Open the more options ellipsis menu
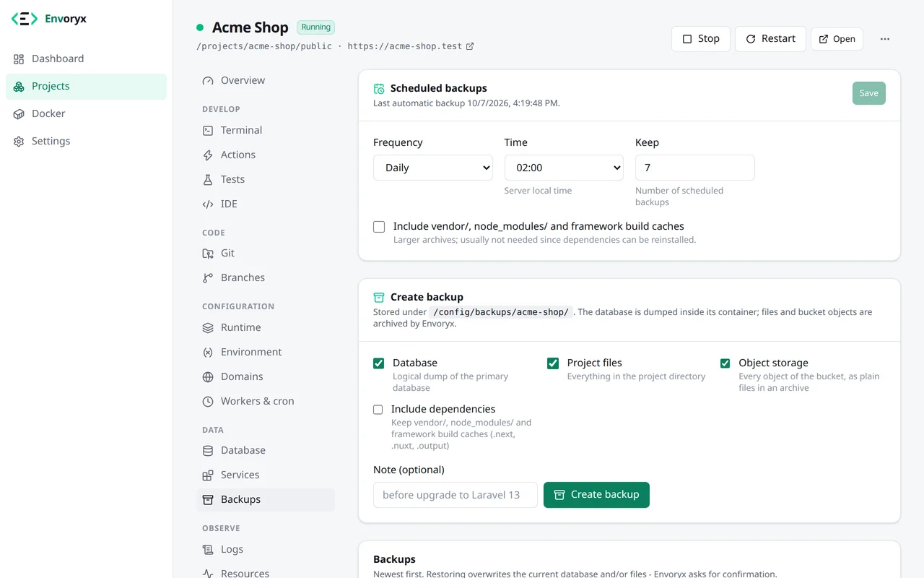Image resolution: width=924 pixels, height=578 pixels. tap(885, 39)
